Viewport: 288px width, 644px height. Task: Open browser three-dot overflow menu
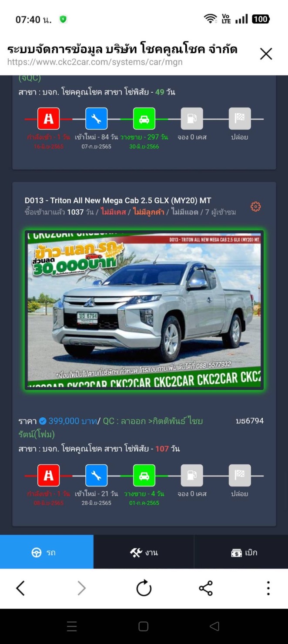coord(268,588)
